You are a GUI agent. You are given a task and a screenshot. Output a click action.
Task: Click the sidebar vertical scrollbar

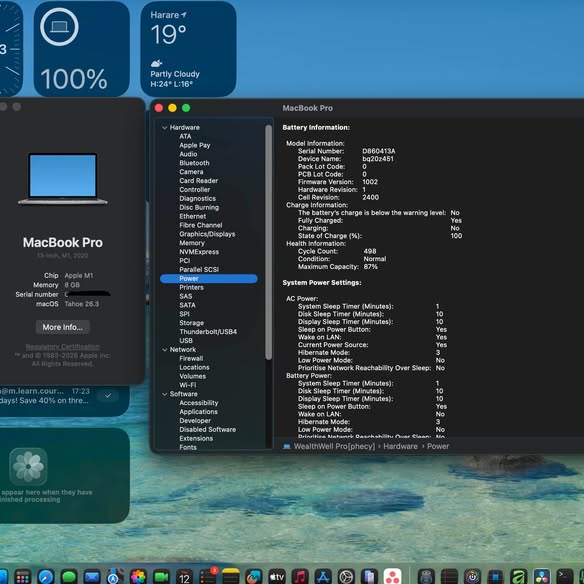click(269, 242)
